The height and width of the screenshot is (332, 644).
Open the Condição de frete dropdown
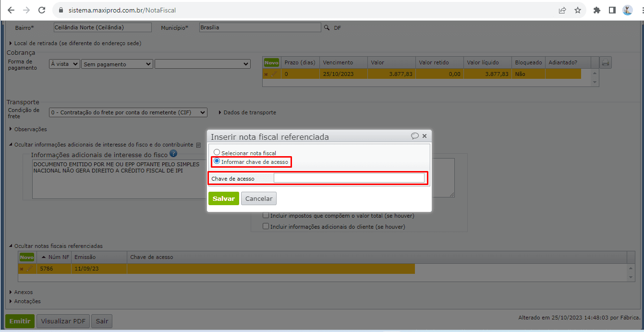(128, 112)
